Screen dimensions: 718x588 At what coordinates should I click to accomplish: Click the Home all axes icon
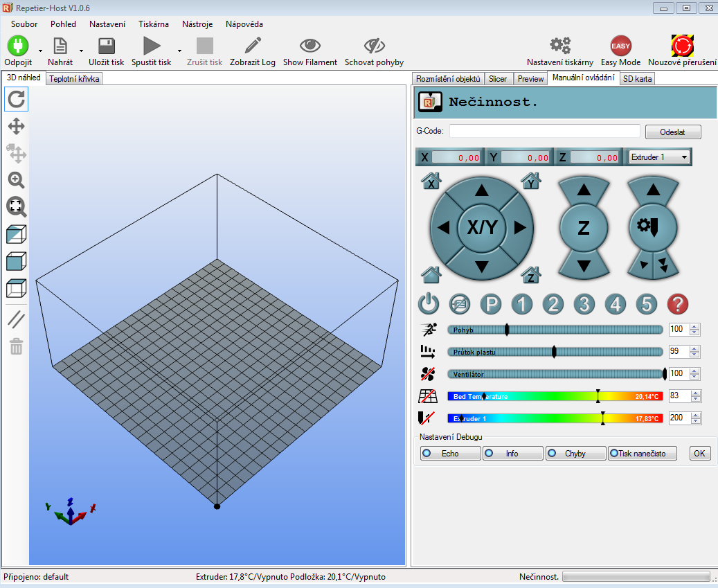431,274
